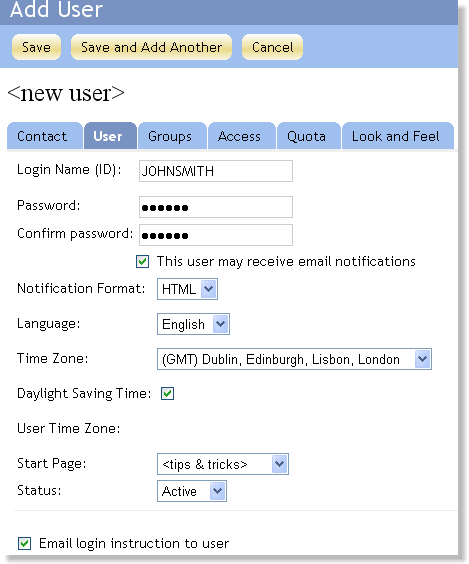
Task: Open the Notification Format dropdown
Action: click(187, 289)
